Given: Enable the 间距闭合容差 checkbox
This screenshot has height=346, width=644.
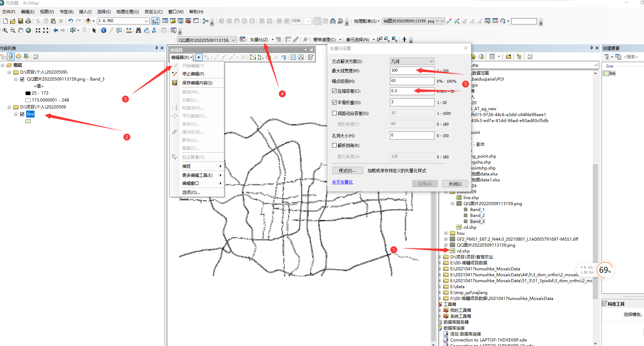Looking at the screenshot, I should (x=335, y=113).
